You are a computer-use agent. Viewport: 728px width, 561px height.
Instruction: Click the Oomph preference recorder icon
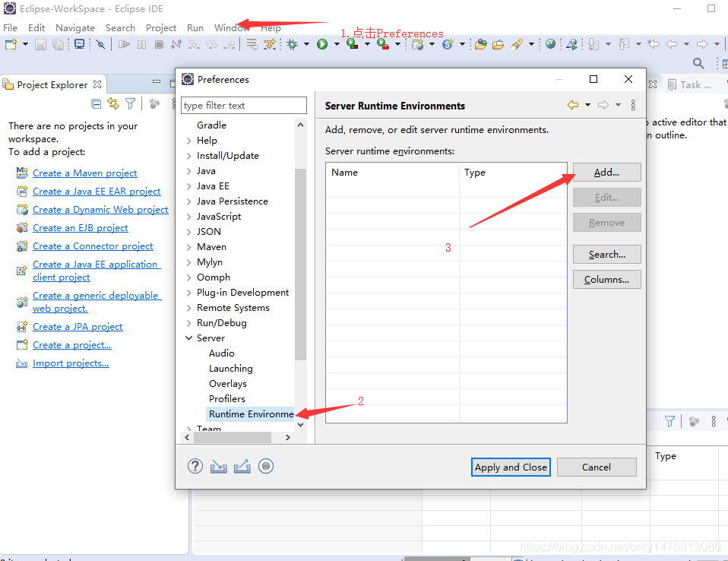click(x=266, y=466)
